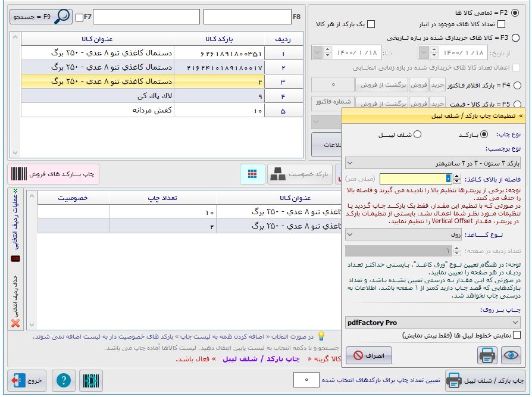
Task: Click the خروج exit button
Action: click(27, 380)
